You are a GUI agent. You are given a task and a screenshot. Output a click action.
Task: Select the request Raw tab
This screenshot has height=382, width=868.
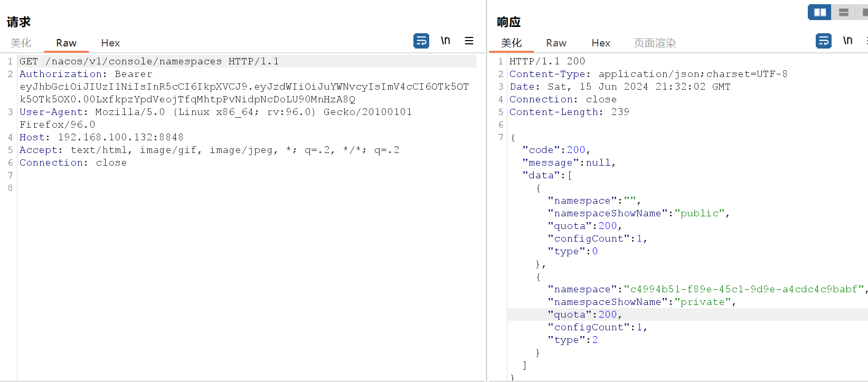click(x=66, y=43)
